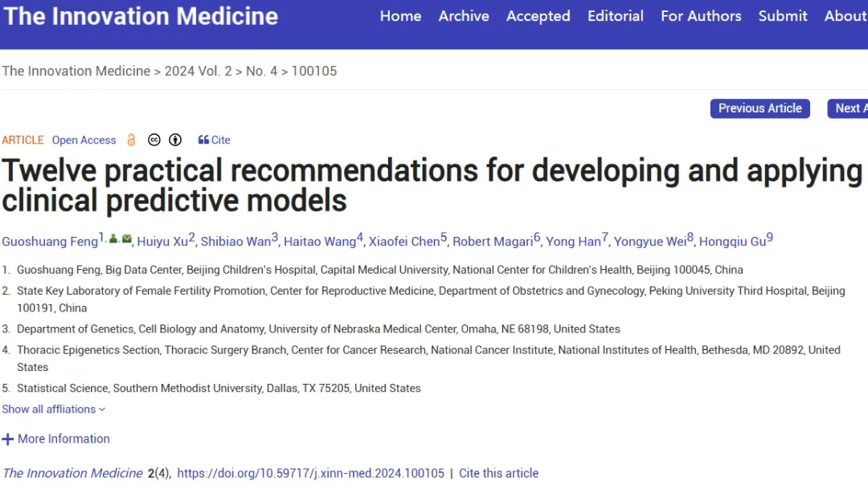
Task: Click the article title Twelve practical recommendations
Action: (432, 185)
